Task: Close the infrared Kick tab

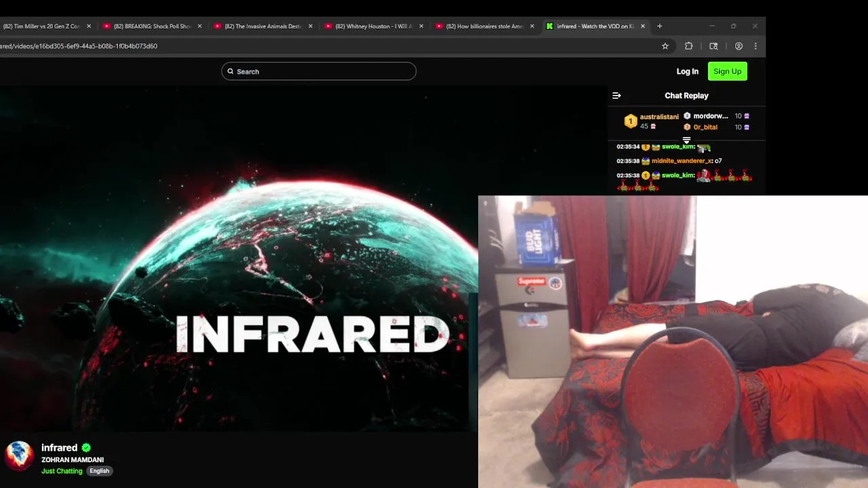Action: click(642, 26)
